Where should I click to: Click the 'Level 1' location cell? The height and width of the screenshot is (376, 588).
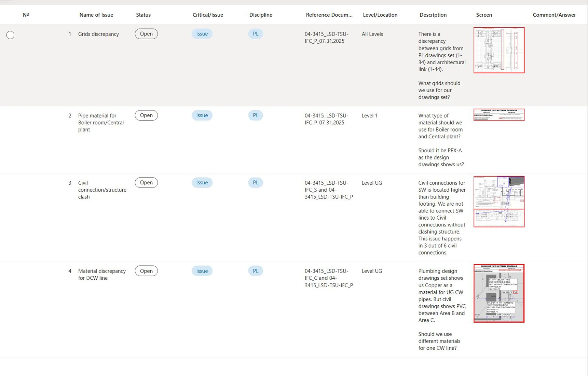[369, 116]
